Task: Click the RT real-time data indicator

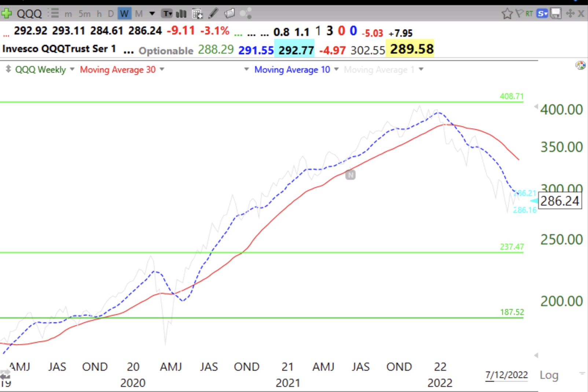Action: tap(529, 14)
